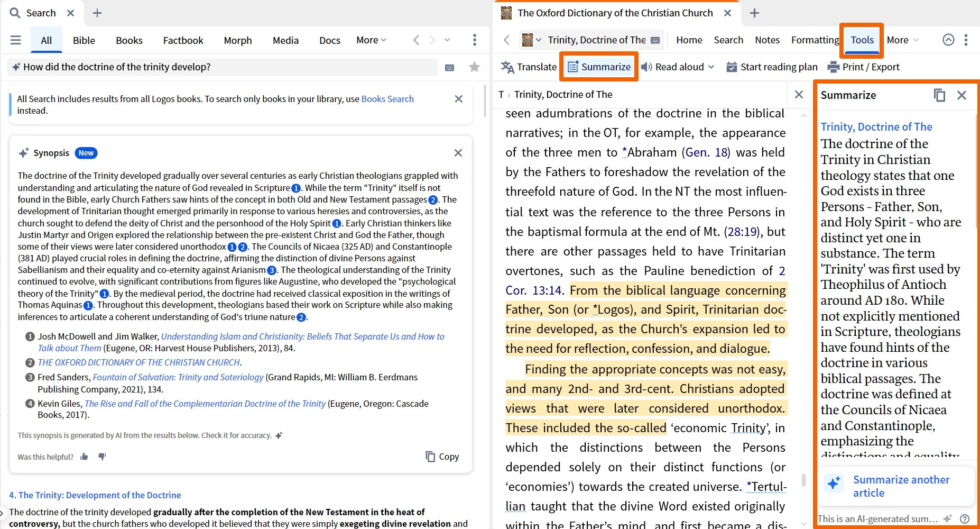The height and width of the screenshot is (529, 980).
Task: Close the Synopsis card
Action: tap(458, 153)
